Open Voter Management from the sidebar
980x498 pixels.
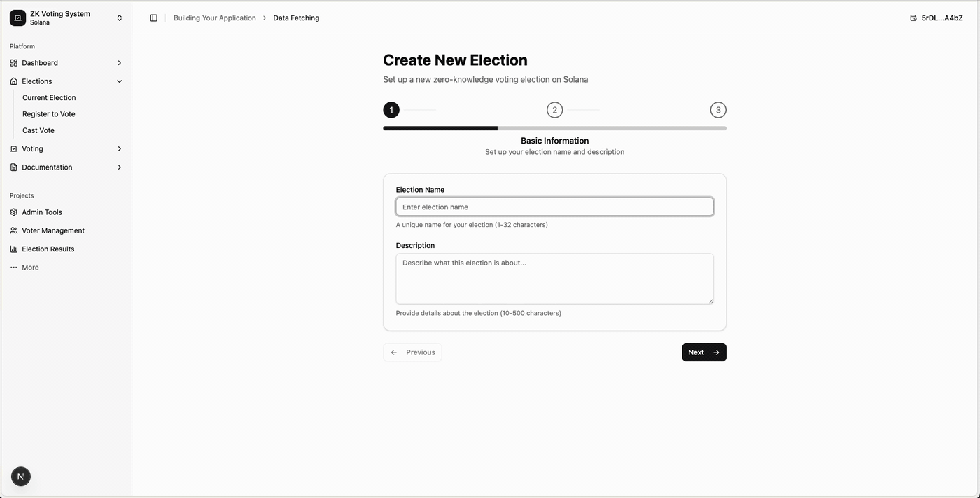click(x=53, y=230)
